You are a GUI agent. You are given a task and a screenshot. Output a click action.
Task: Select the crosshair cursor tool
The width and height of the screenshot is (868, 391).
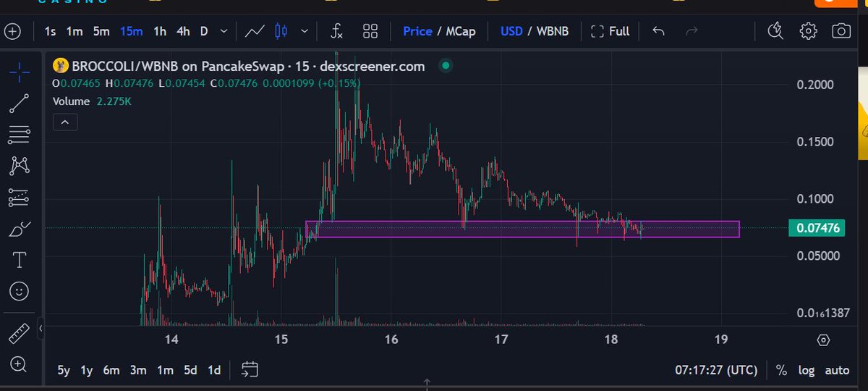[20, 71]
